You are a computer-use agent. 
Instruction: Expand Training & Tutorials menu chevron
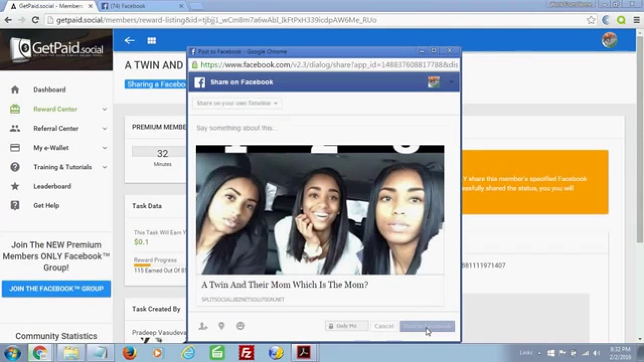[105, 167]
